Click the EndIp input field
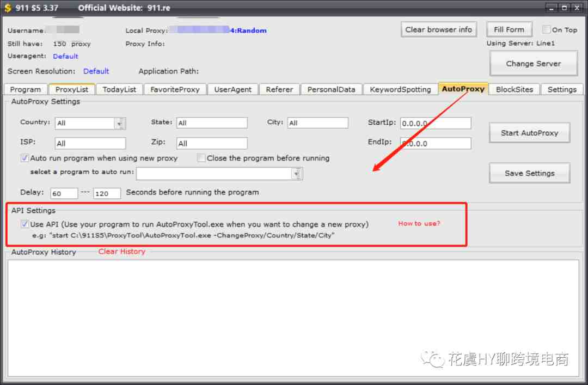The image size is (588, 385). point(436,143)
